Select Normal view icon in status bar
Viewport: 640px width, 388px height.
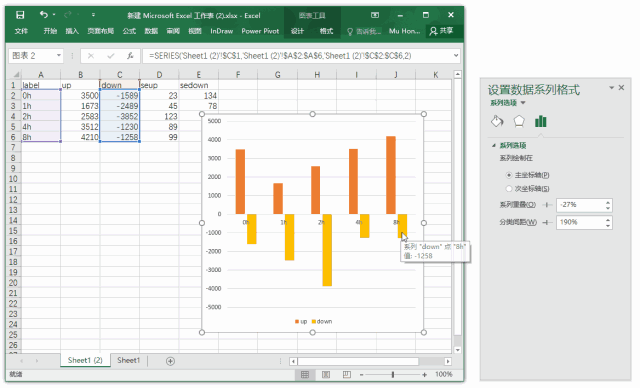point(305,375)
